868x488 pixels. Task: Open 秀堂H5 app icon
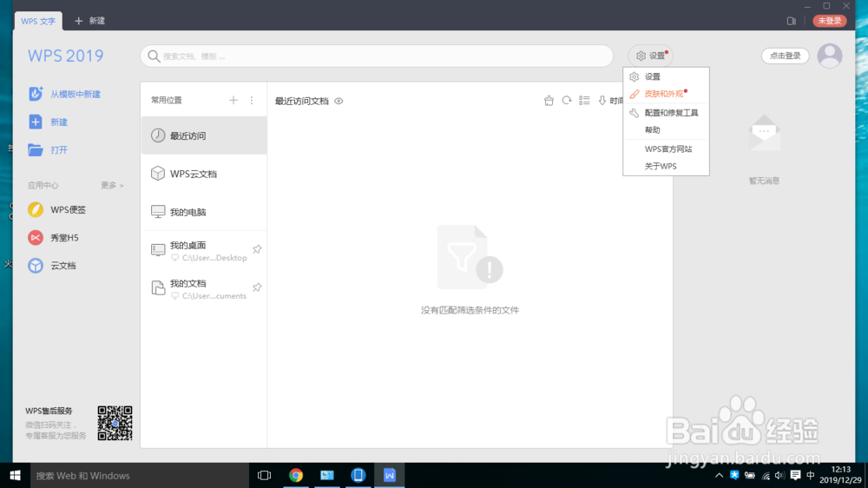click(x=36, y=238)
